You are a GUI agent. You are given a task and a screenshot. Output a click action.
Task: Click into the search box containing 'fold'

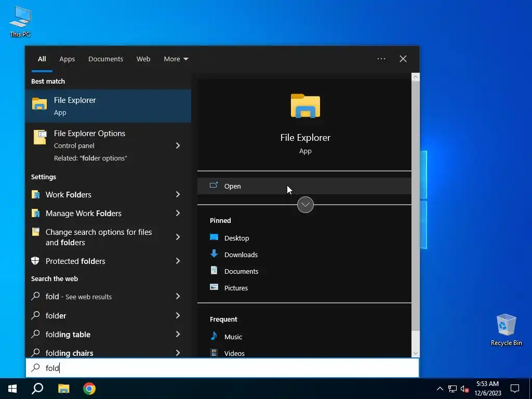pos(222,368)
